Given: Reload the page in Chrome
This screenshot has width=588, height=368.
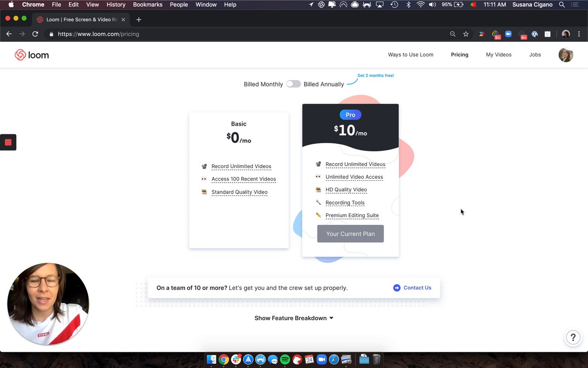Looking at the screenshot, I should 35,34.
